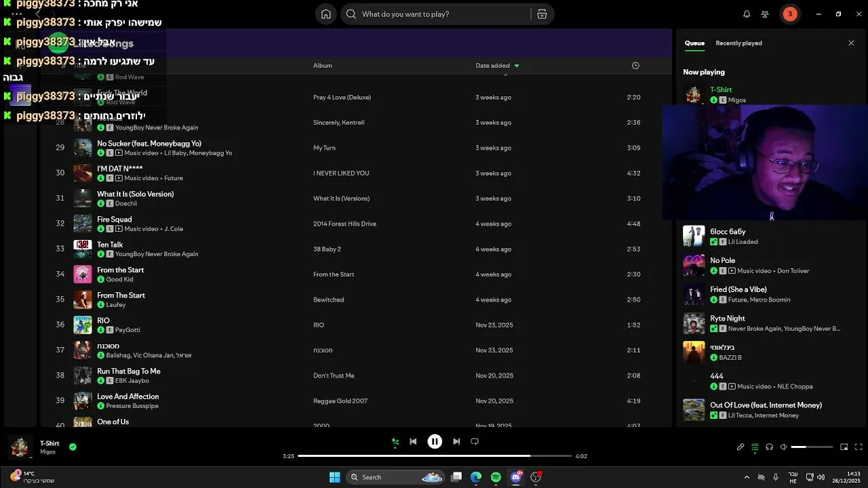
Task: Click the Love And Affection cover thumbnail
Action: pos(83,401)
